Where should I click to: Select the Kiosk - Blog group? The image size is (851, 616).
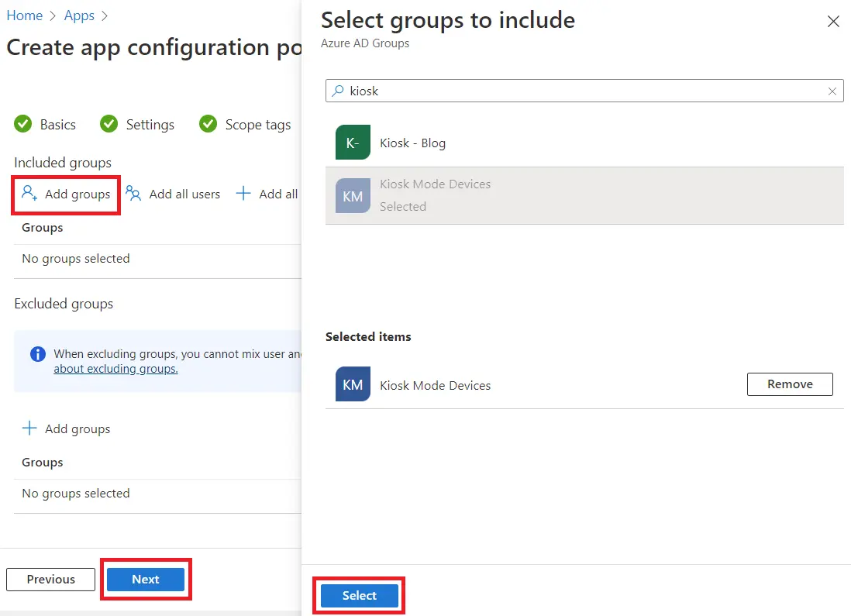point(412,143)
